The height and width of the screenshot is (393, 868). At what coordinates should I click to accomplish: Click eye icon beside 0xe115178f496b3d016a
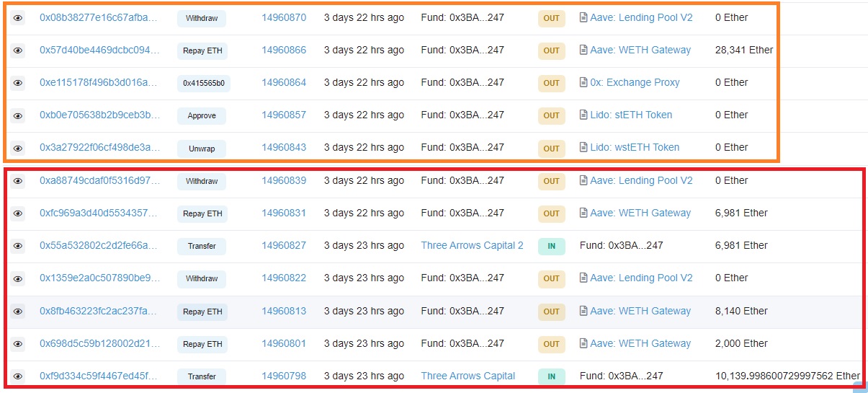coord(18,83)
